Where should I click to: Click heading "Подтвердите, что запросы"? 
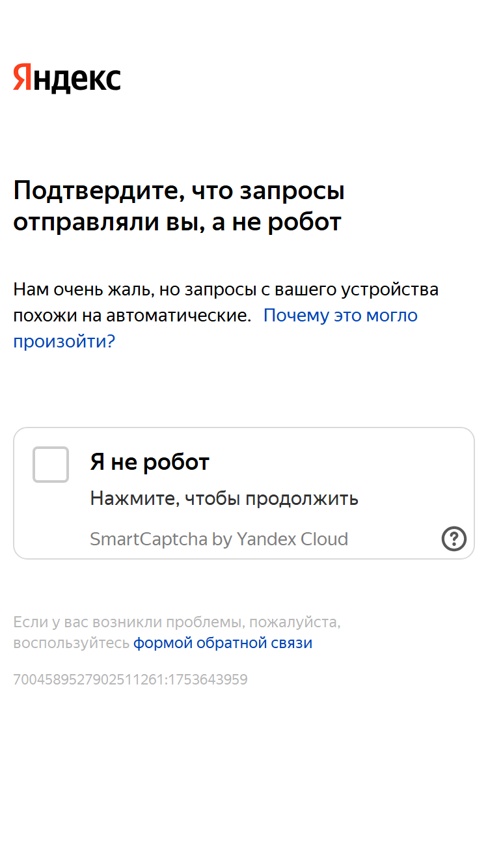[179, 191]
